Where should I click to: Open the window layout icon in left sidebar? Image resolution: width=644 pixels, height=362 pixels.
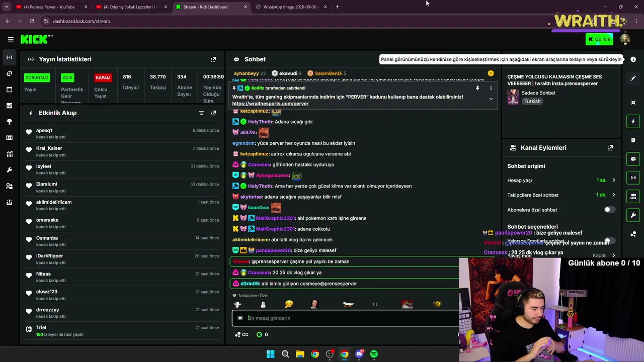tap(10, 89)
